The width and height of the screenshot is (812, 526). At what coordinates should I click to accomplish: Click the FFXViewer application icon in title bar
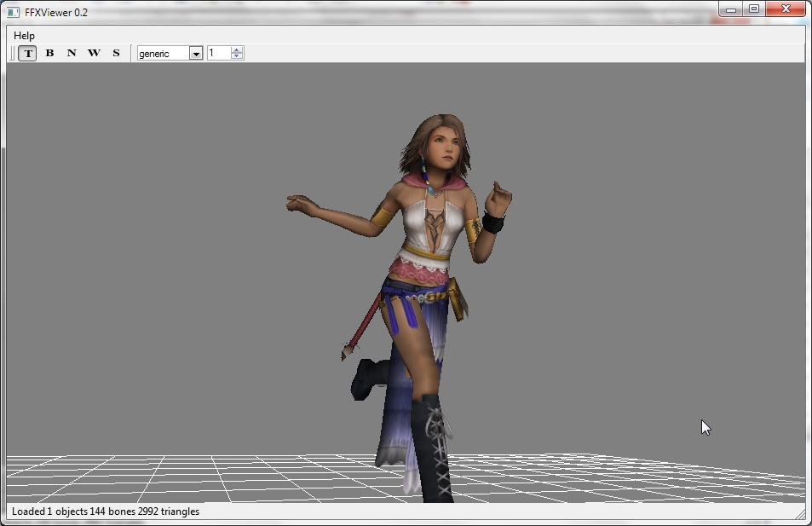(x=13, y=13)
